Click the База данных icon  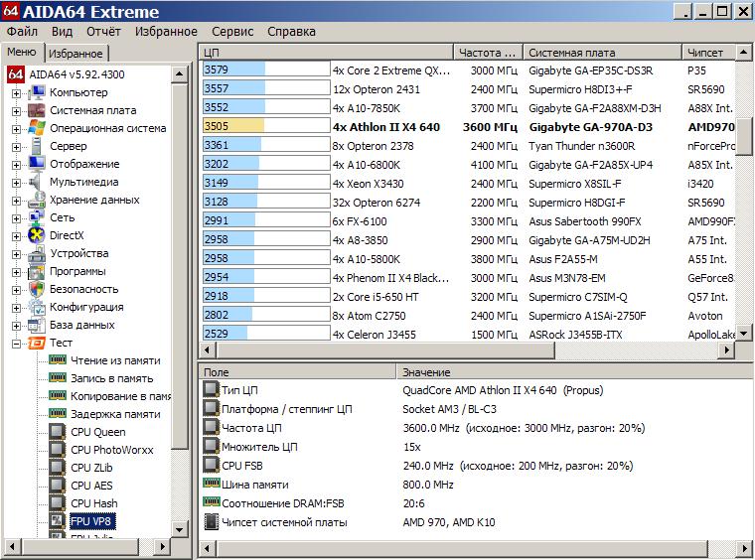coord(37,325)
